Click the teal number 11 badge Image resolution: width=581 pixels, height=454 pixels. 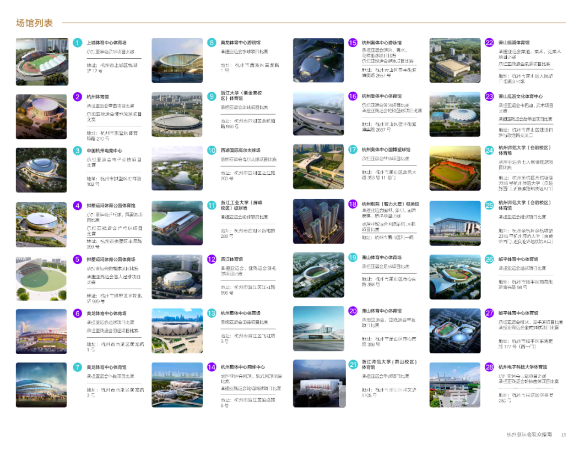pos(212,205)
